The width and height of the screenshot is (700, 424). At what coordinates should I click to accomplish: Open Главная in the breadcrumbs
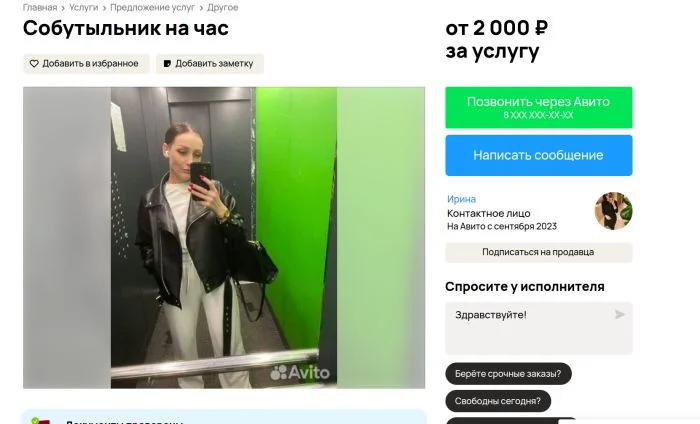40,8
